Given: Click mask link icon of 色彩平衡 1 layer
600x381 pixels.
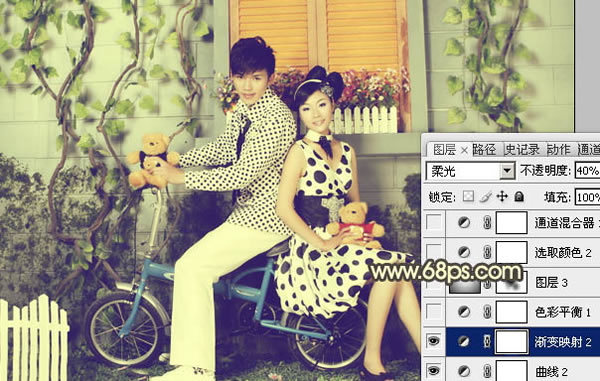Looking at the screenshot, I should (487, 312).
